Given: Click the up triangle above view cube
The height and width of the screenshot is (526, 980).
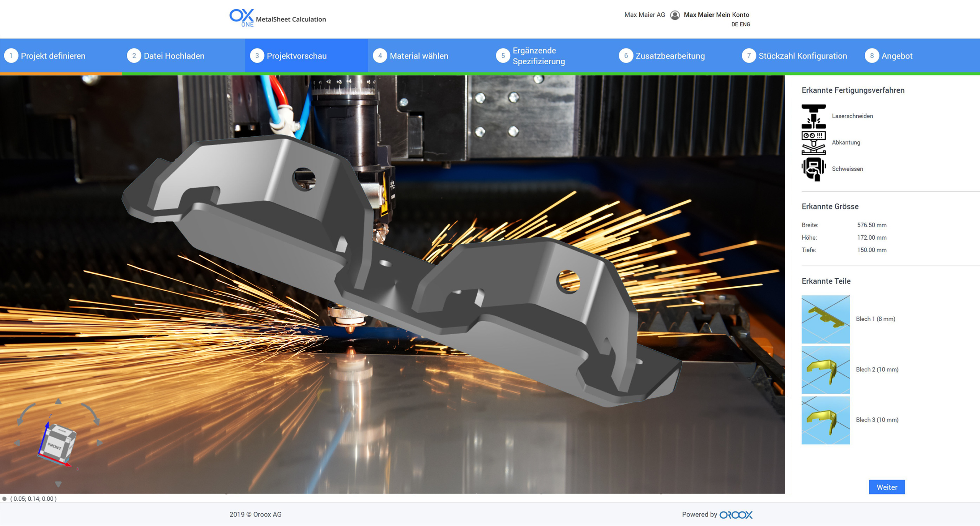Looking at the screenshot, I should (x=58, y=401).
